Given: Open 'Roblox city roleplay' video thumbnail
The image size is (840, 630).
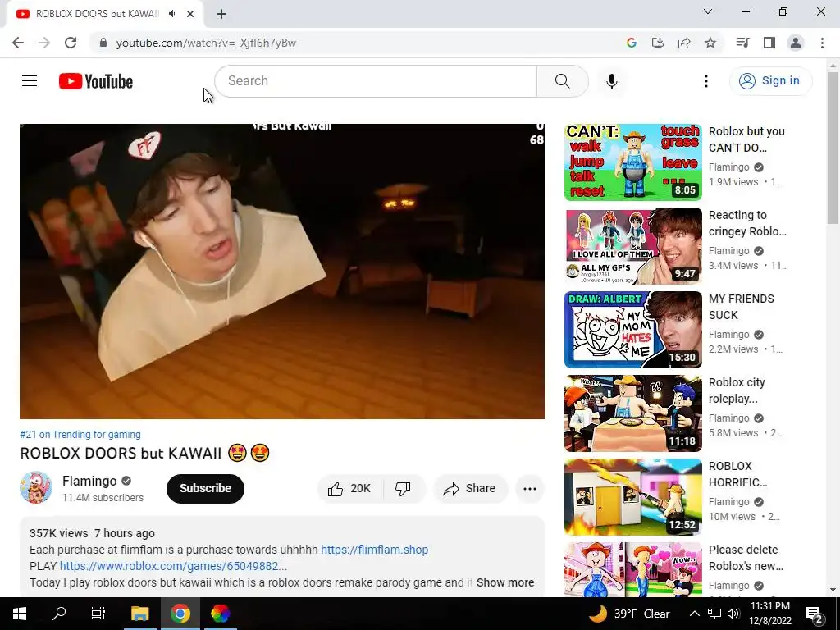Looking at the screenshot, I should [x=633, y=413].
